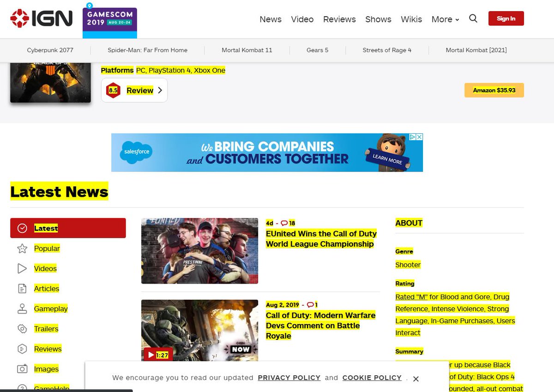The height and width of the screenshot is (392, 554).
Task: Click the Latest News heading
Action: pyautogui.click(x=59, y=191)
